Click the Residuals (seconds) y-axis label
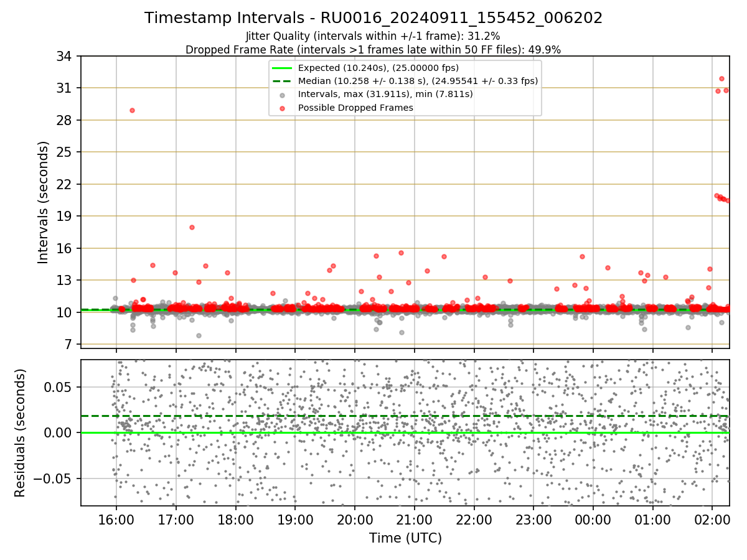 (21, 433)
